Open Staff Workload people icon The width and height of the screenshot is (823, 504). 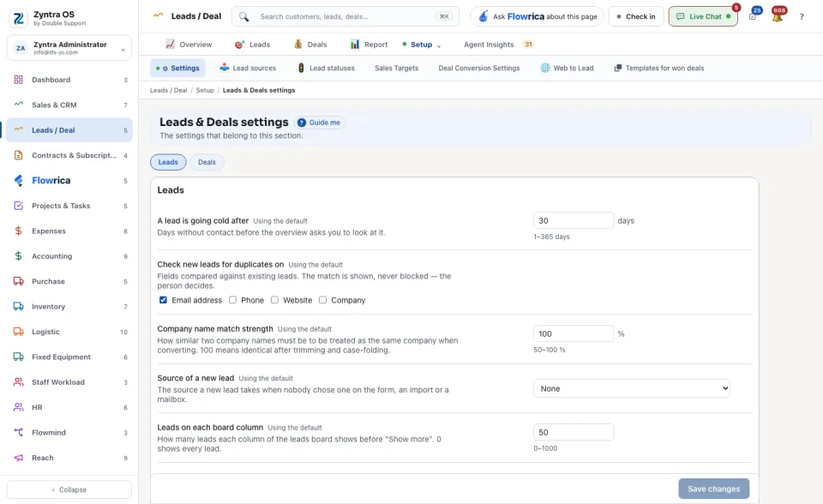pos(18,382)
